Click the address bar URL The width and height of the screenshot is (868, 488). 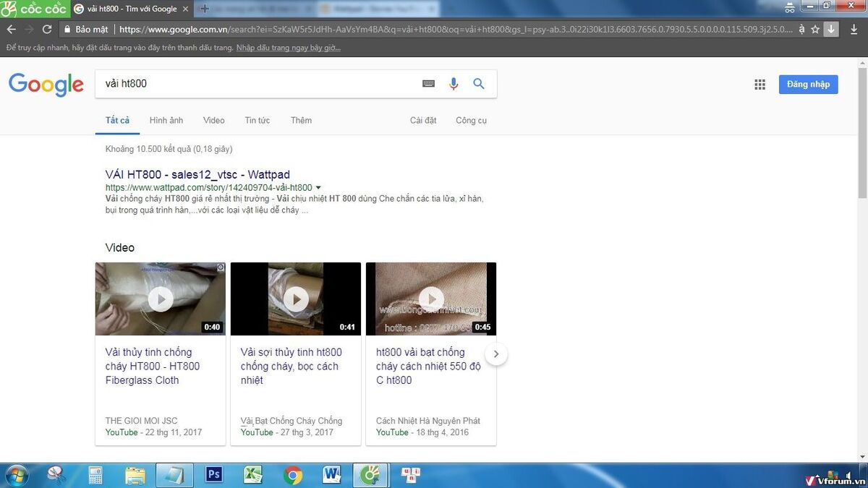click(x=456, y=30)
